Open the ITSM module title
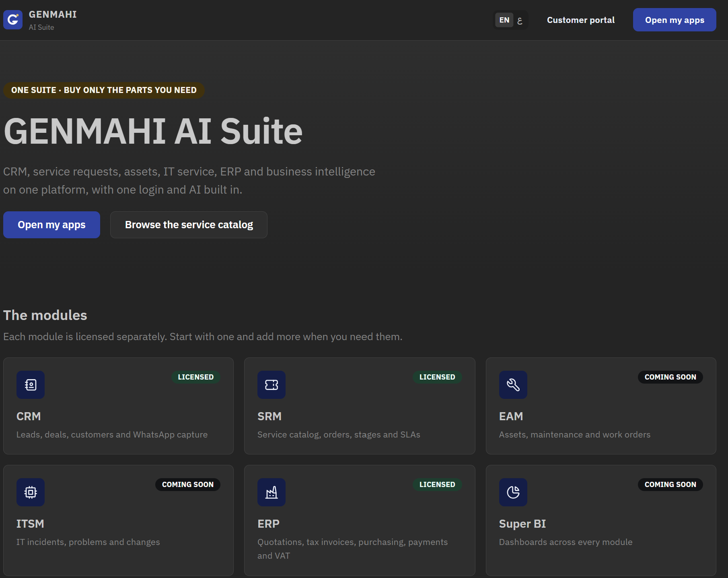This screenshot has width=728, height=578. 30,524
